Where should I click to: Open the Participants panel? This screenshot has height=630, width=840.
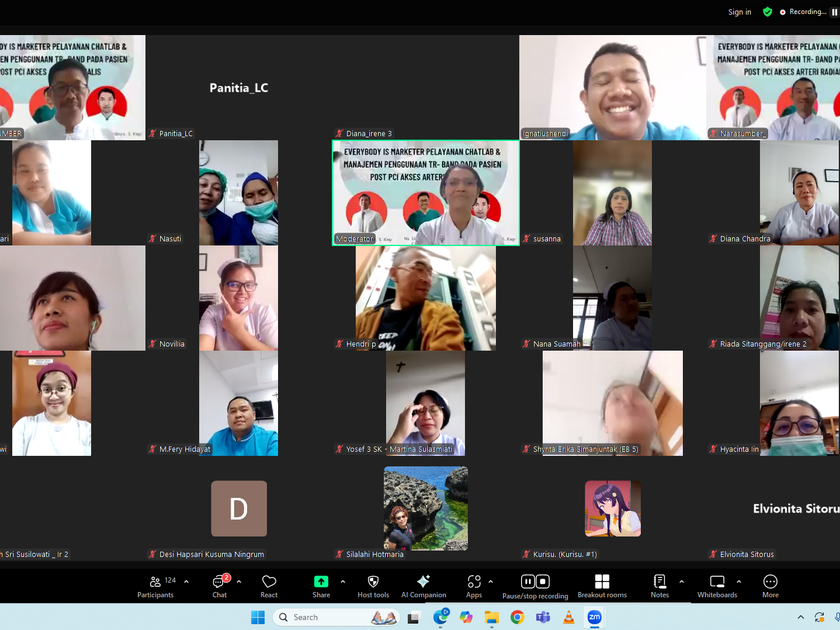click(155, 586)
